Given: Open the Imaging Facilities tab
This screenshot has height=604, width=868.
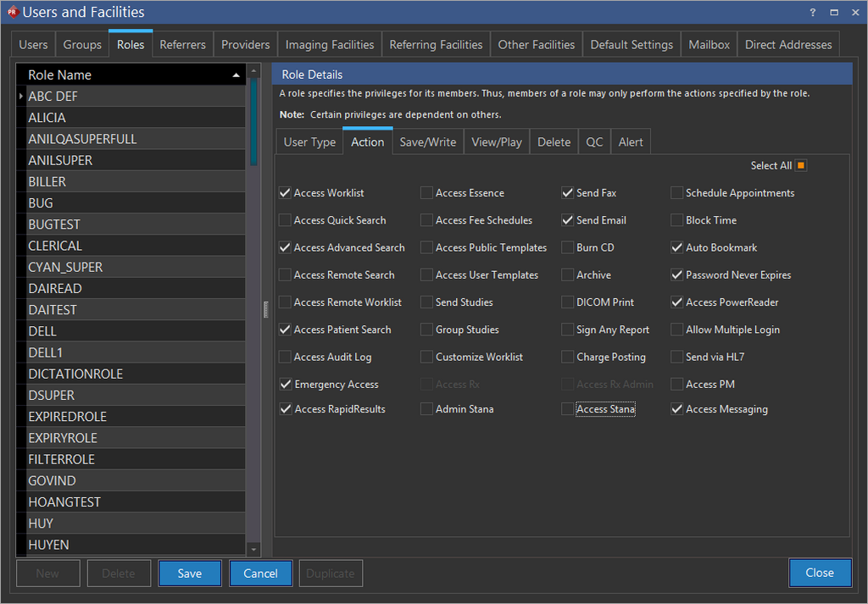Looking at the screenshot, I should point(330,45).
